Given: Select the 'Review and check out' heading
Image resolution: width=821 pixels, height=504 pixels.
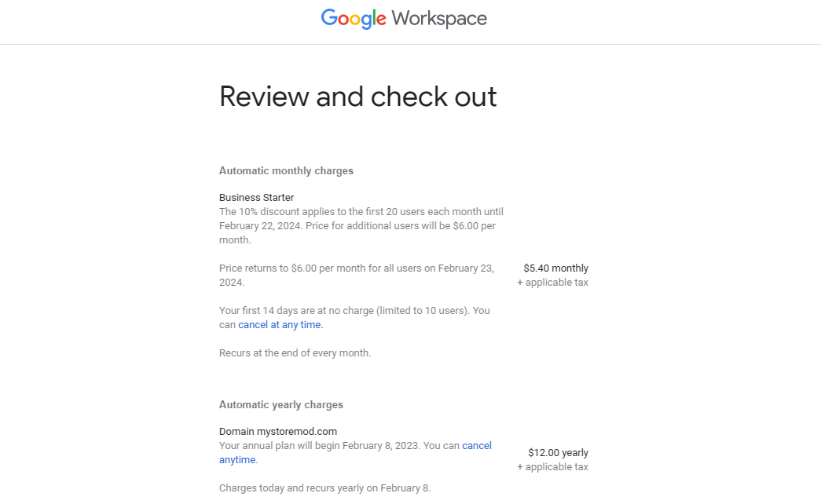Looking at the screenshot, I should click(x=357, y=97).
